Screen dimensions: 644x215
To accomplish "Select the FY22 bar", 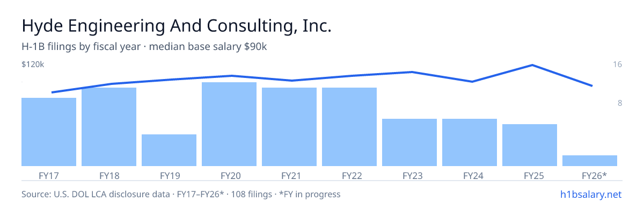I will pos(349,127).
